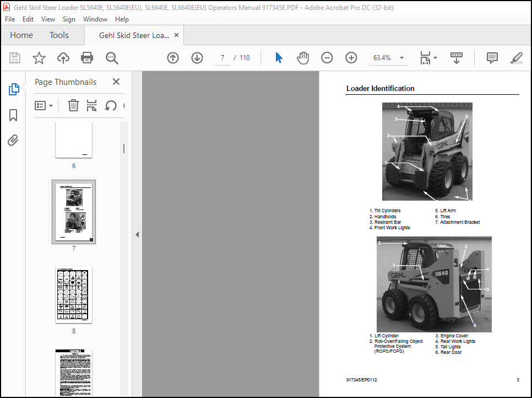Screen dimensions: 532x398
Task: Select page 8 symbols thumbnail
Action: click(x=74, y=294)
